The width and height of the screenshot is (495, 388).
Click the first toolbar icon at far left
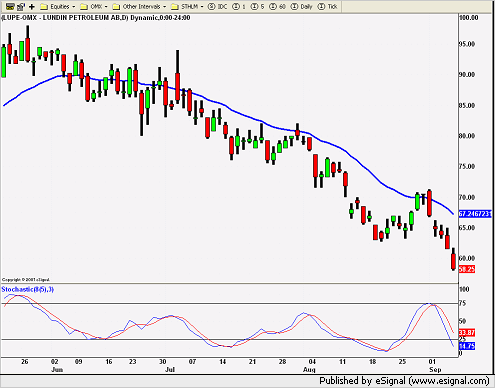(x=10, y=6)
